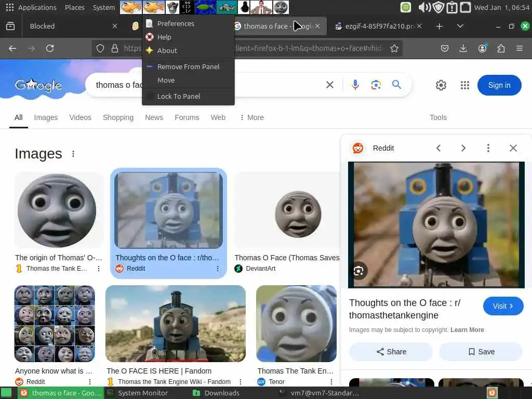Switch to the Blocked browser tab
The image size is (532, 399).
coord(71,26)
